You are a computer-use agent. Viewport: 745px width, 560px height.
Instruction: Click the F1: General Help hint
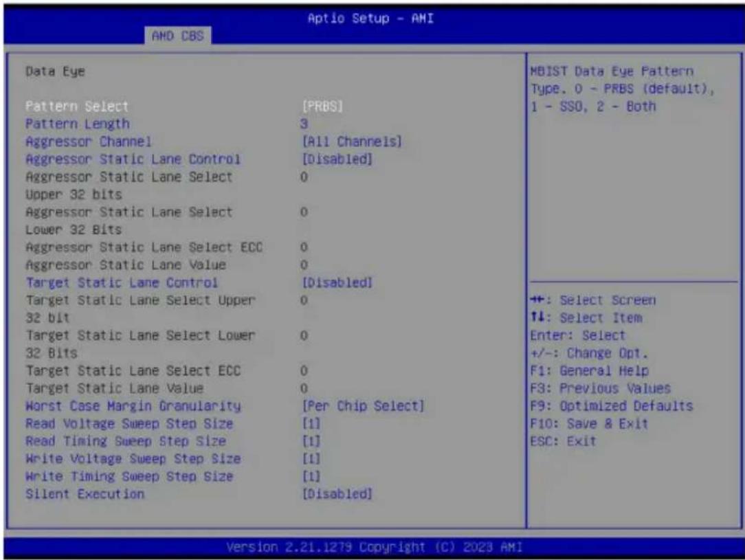click(590, 370)
